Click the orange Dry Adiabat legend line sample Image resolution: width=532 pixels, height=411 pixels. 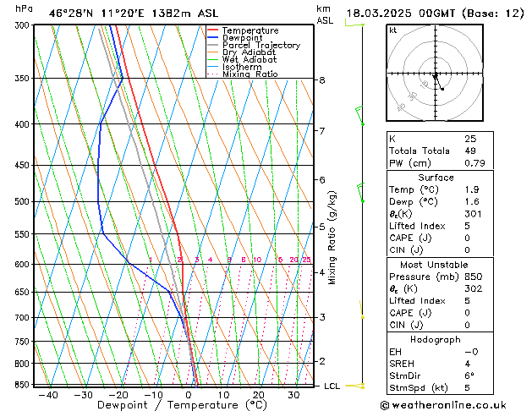coord(213,52)
